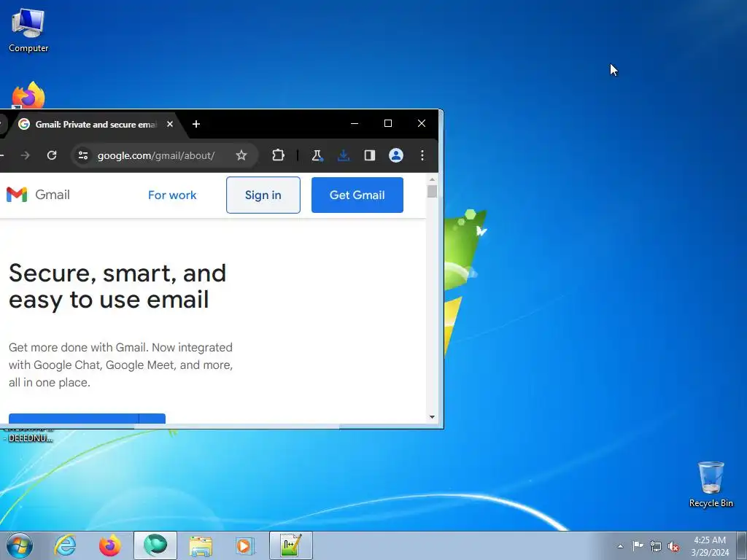Open Chrome three-dot menu
This screenshot has width=747, height=560.
tap(422, 155)
